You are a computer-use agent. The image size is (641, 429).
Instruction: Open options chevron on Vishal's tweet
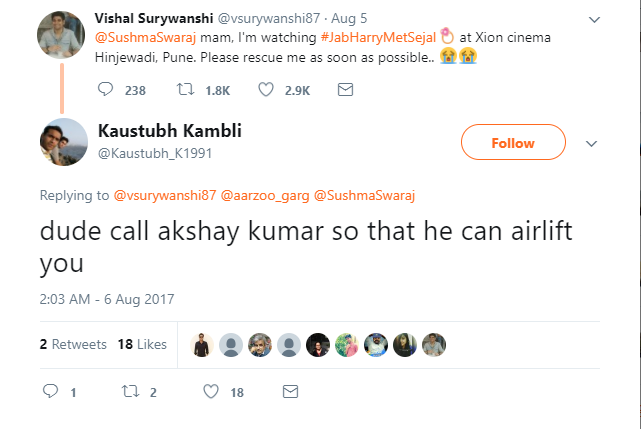594,19
